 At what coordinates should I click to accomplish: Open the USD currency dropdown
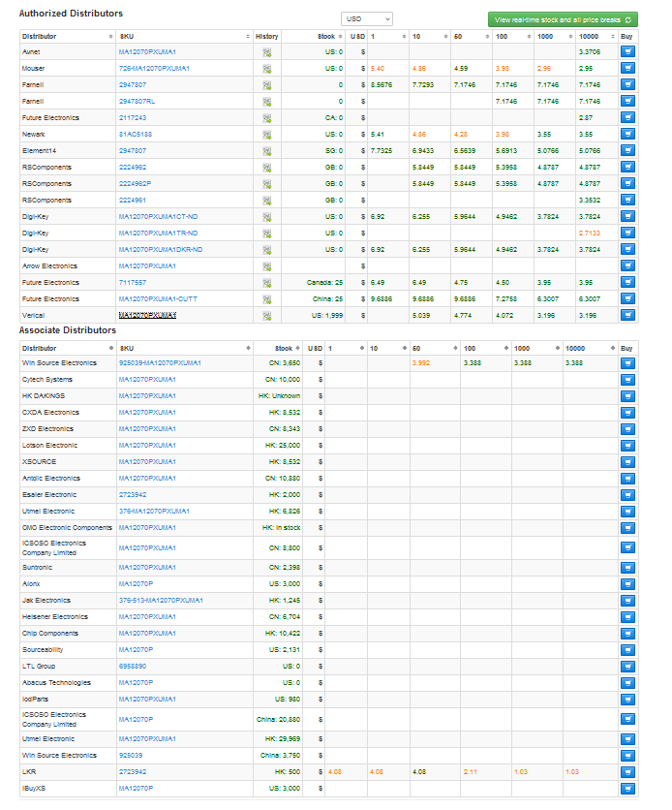point(366,19)
